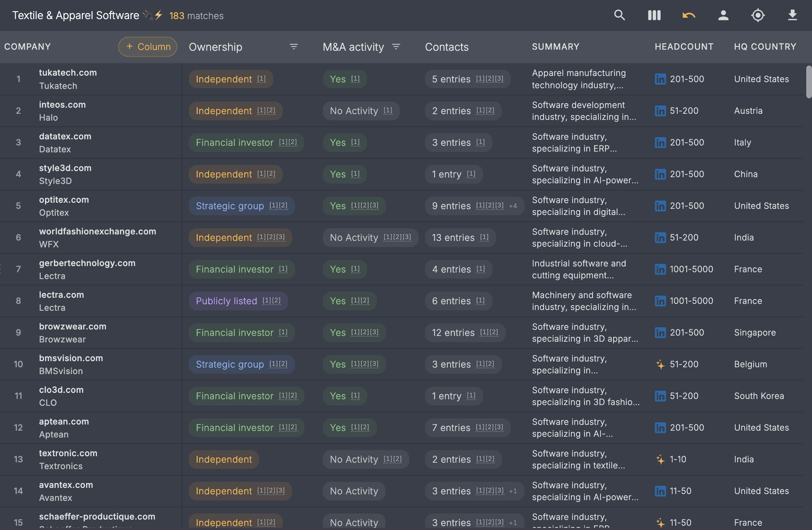The height and width of the screenshot is (530, 812).
Task: Open the user profile icon
Action: (723, 15)
